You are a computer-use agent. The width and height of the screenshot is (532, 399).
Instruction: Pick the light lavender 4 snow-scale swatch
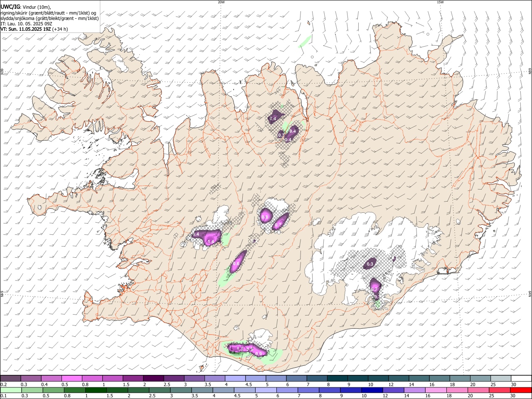(234, 378)
